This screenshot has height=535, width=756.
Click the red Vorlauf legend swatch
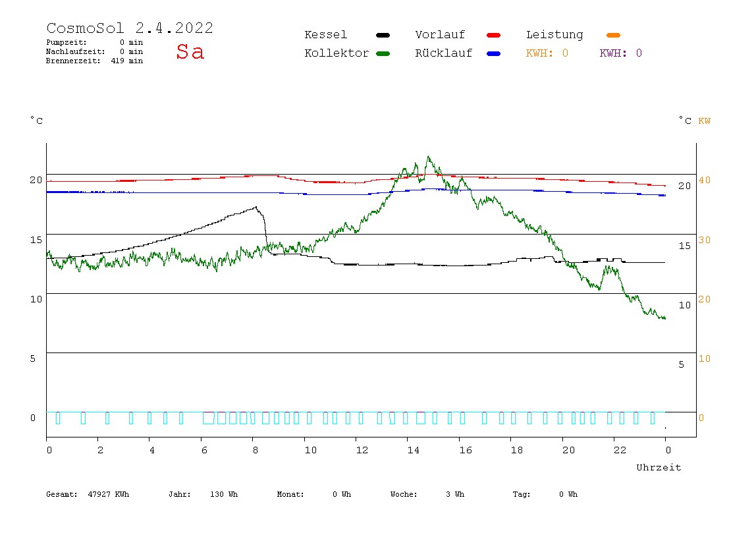pos(494,35)
